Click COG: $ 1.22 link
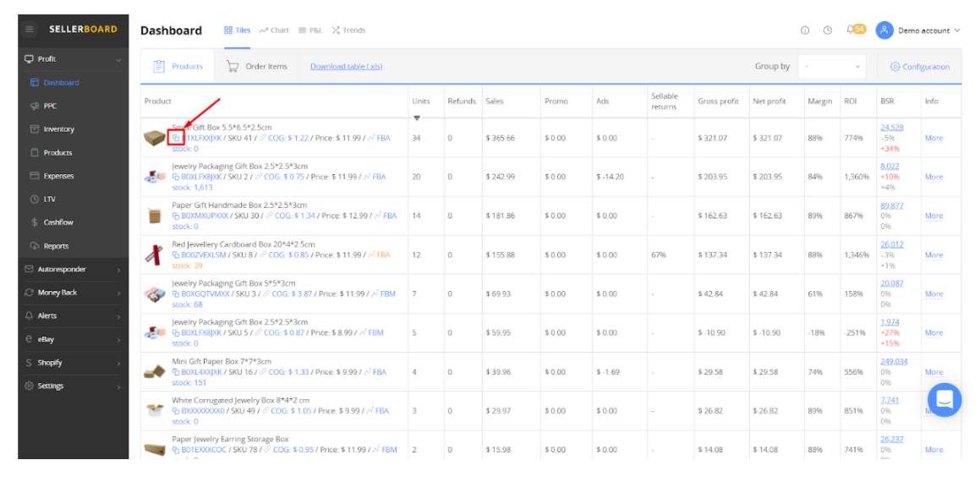 pyautogui.click(x=288, y=138)
